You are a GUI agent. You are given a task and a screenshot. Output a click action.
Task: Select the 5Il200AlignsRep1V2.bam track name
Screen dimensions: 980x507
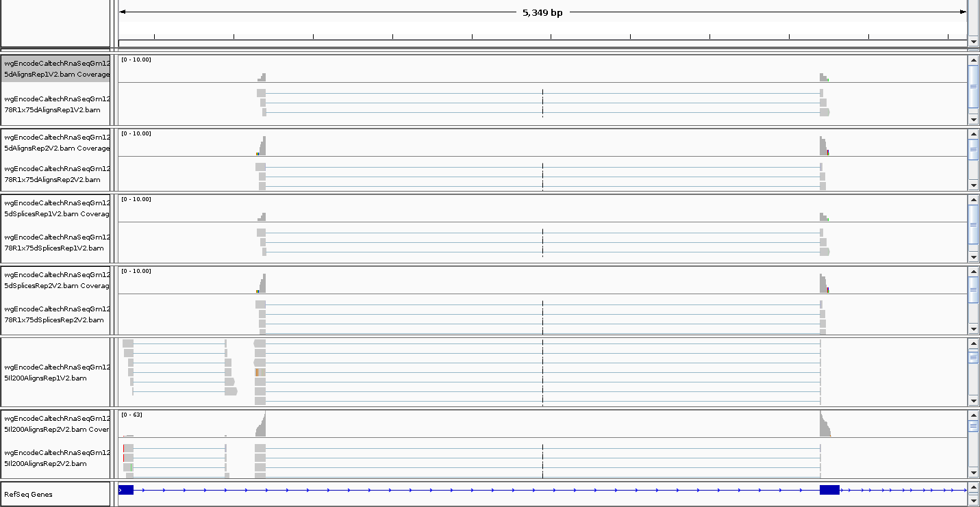56,372
